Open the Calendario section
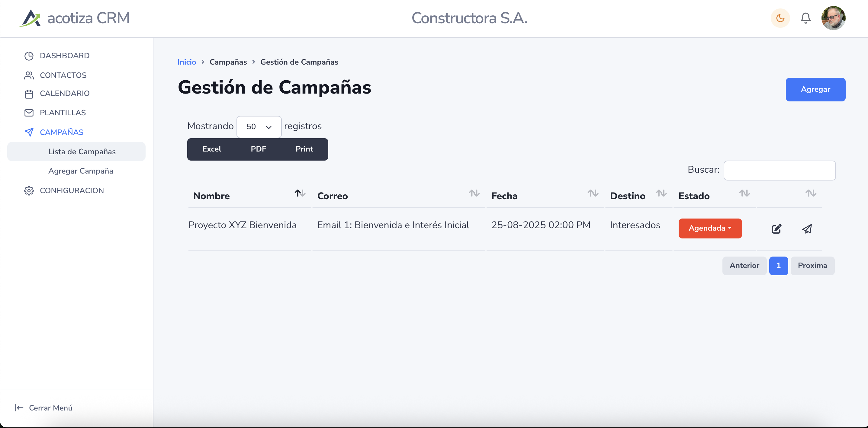This screenshot has height=428, width=868. [x=64, y=94]
